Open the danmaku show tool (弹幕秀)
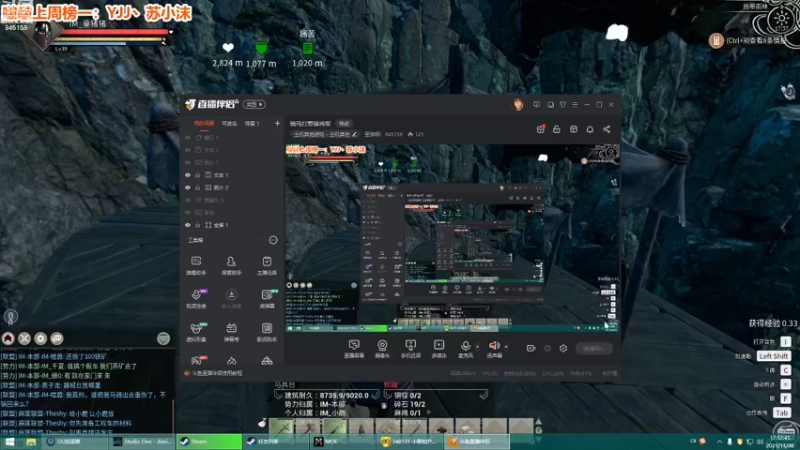This screenshot has width=800, height=450. pyautogui.click(x=231, y=332)
